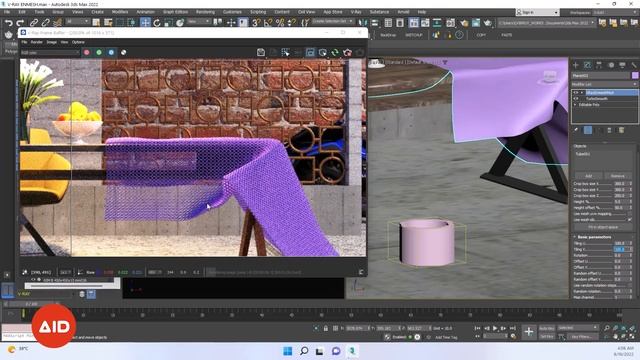
Task: Open the Sign In dropdown
Action: coord(537,13)
